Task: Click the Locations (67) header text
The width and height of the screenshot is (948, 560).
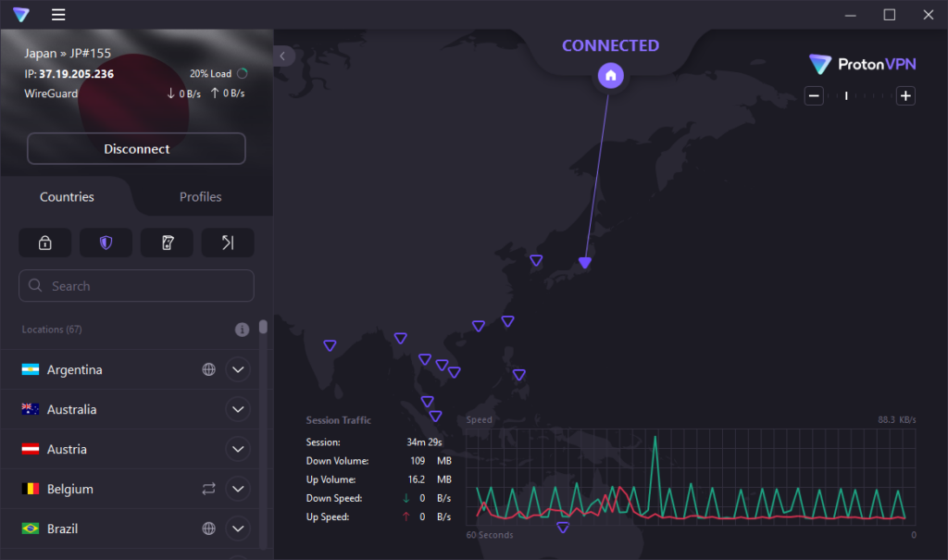Action: (x=52, y=330)
